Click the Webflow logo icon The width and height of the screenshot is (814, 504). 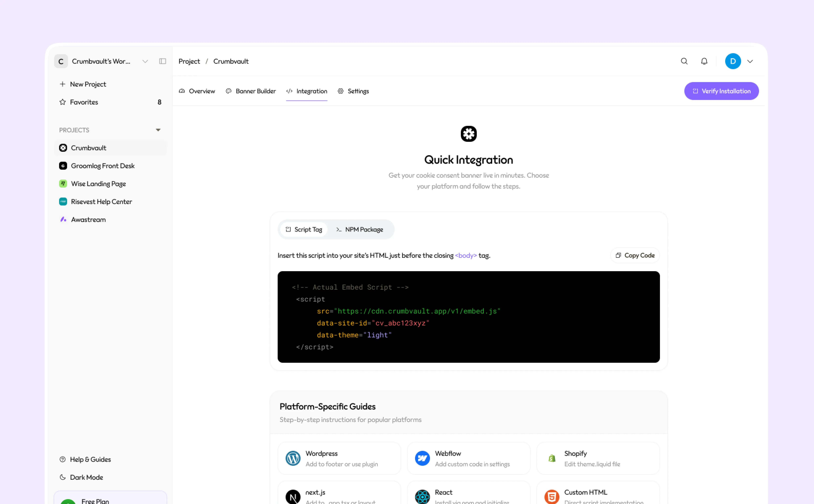pos(422,458)
